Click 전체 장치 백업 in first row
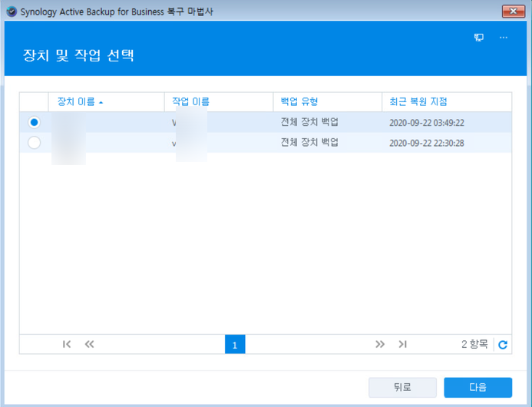Viewport: 532px width, 407px height. pos(309,122)
